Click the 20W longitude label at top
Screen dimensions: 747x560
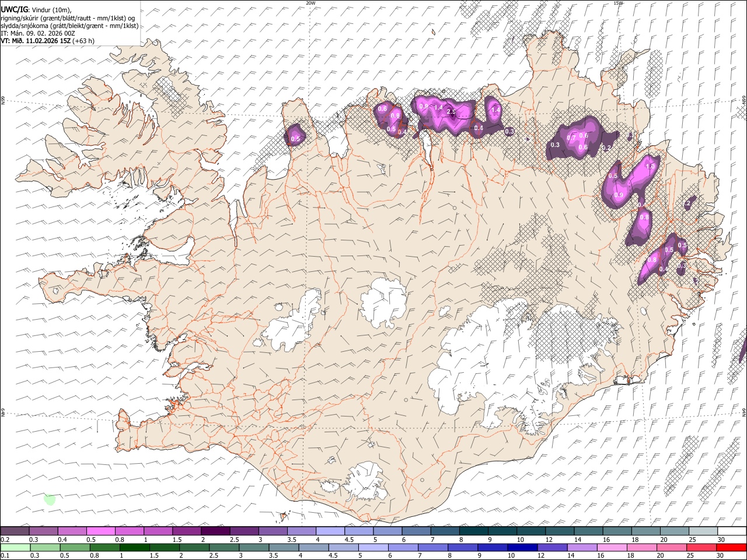click(310, 3)
